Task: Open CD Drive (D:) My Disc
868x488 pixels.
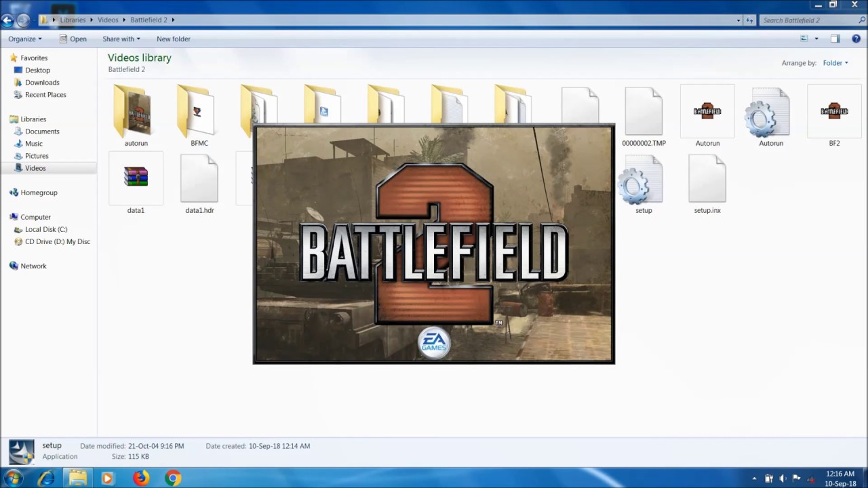Action: (58, 241)
